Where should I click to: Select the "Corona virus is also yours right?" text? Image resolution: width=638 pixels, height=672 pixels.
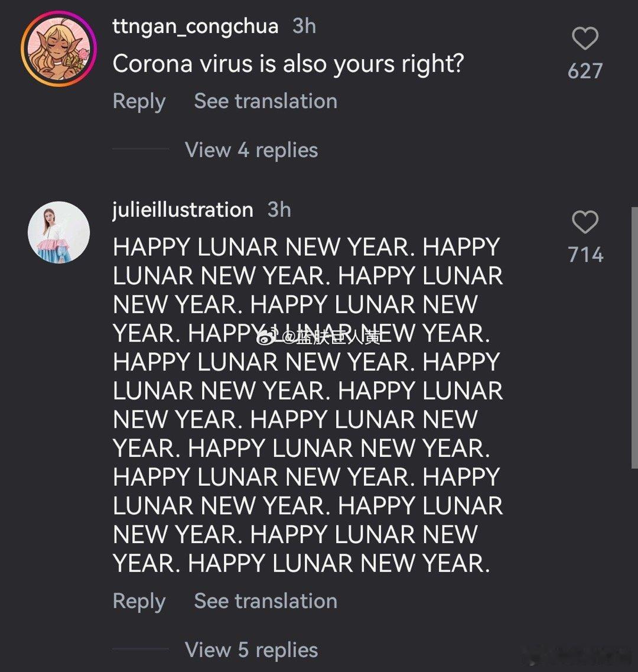288,64
